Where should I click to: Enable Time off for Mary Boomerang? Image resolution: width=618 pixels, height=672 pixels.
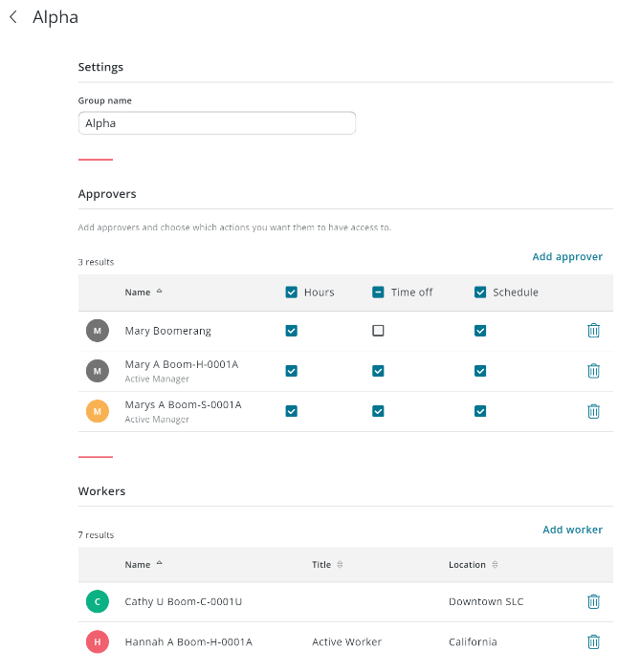[378, 331]
